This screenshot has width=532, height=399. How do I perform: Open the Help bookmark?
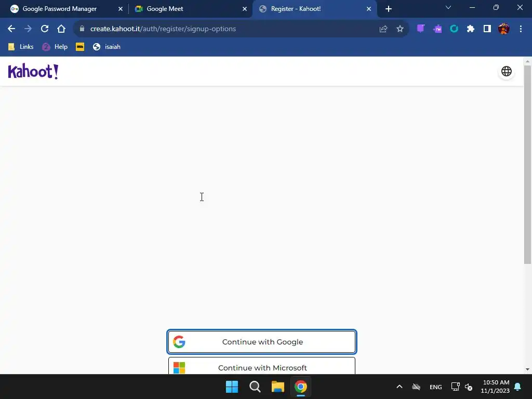[55, 47]
